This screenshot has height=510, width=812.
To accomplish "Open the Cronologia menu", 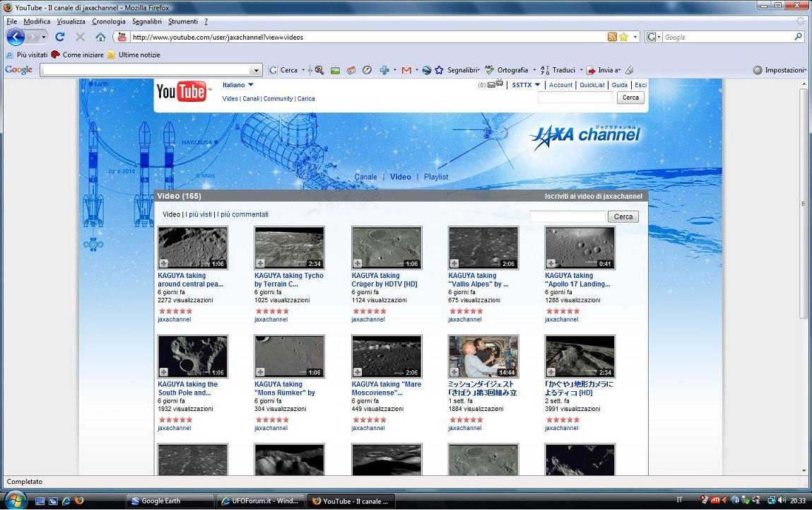I will pyautogui.click(x=109, y=21).
